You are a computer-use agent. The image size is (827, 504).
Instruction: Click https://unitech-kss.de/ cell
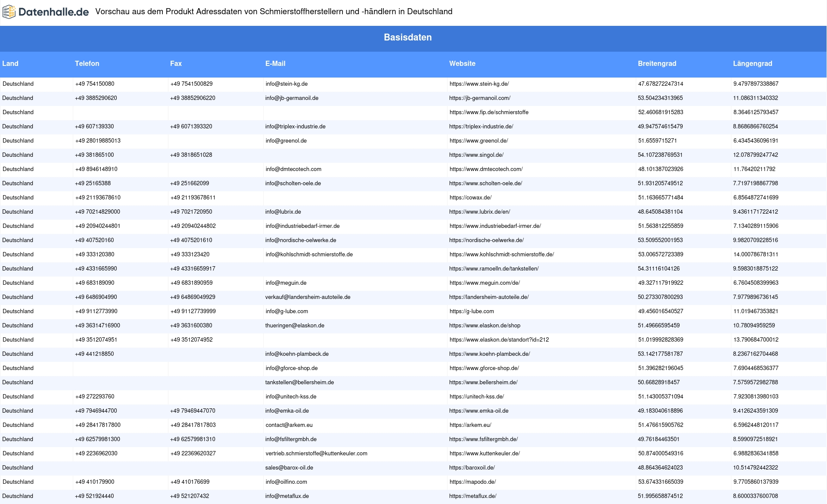click(541, 397)
